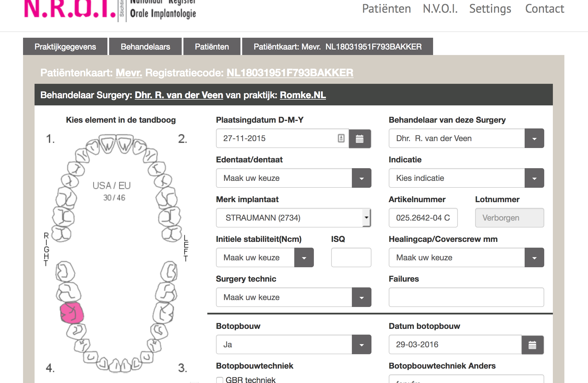Click the pink highlighted molar tooth
The height and width of the screenshot is (383, 588).
pos(72,313)
